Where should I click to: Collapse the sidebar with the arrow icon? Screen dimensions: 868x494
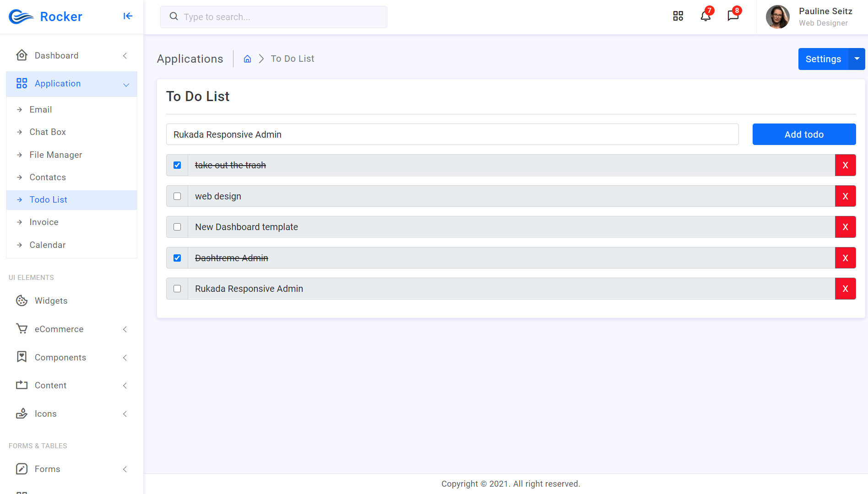127,16
